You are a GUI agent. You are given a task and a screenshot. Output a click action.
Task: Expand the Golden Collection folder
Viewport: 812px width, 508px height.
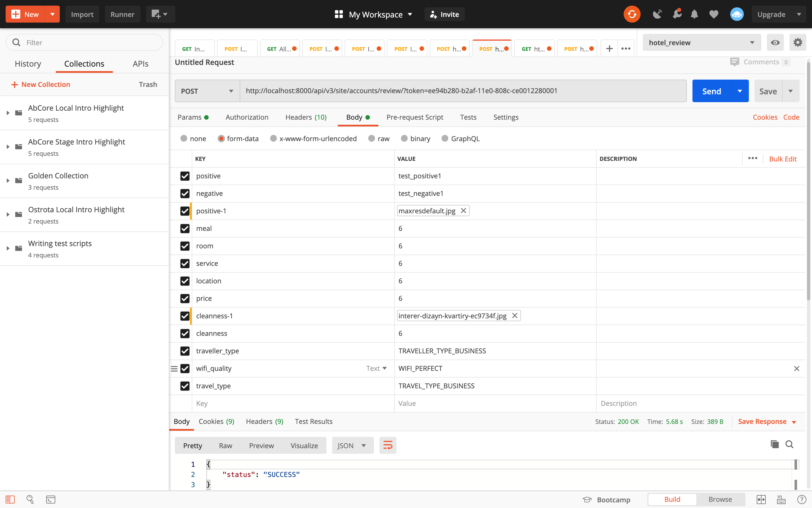[x=8, y=181]
